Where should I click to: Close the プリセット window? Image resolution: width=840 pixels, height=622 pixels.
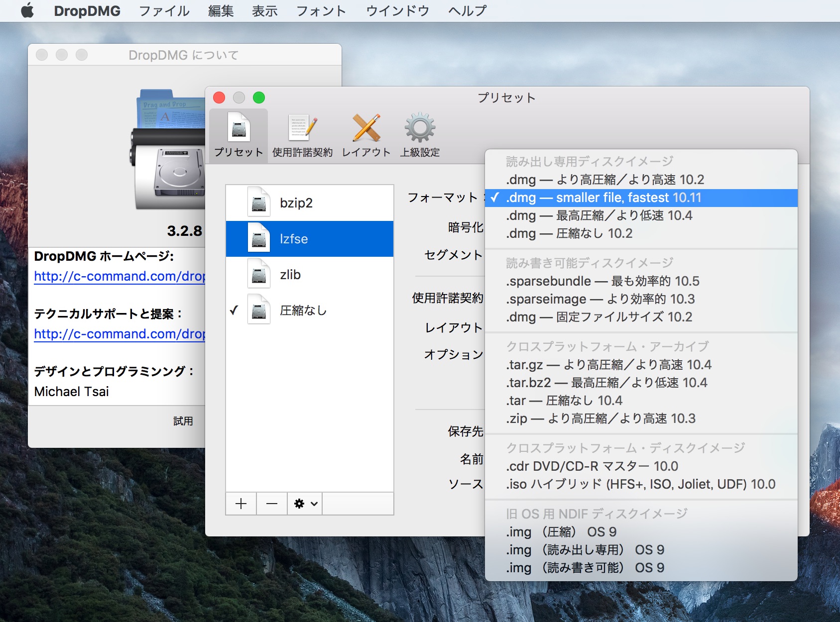219,98
